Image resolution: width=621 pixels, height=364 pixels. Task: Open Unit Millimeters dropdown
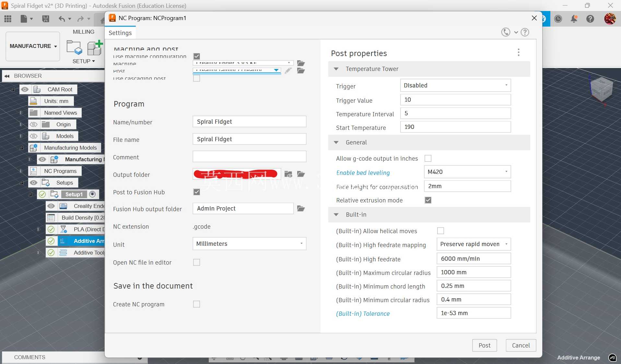(249, 244)
